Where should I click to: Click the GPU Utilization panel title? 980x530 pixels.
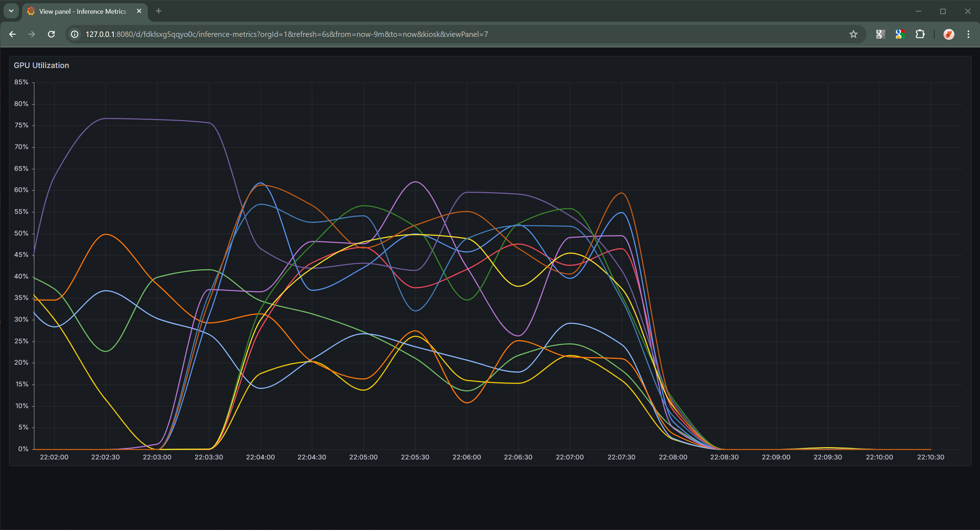41,65
